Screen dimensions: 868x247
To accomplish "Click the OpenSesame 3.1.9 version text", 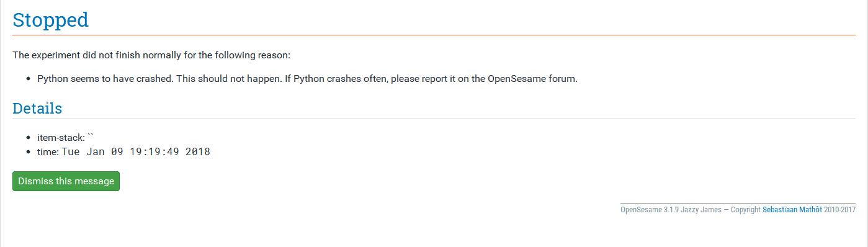I will [x=649, y=210].
